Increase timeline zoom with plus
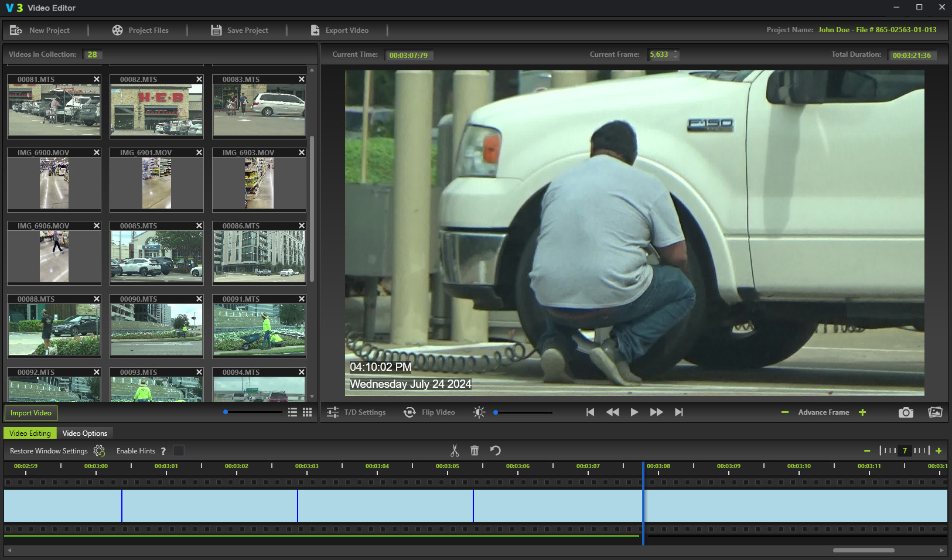Image resolution: width=952 pixels, height=560 pixels. (x=939, y=450)
